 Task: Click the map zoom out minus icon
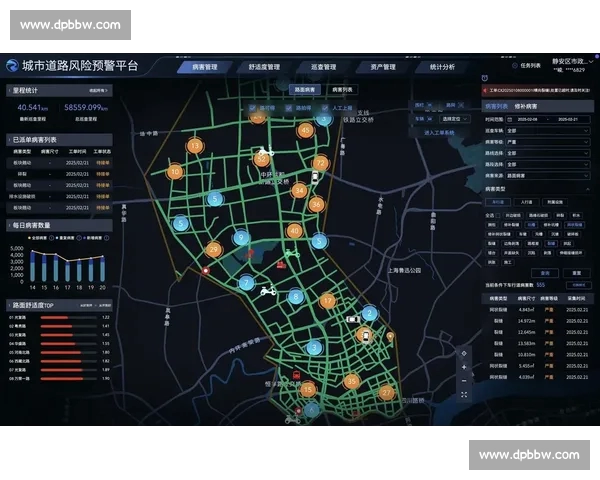(463, 381)
